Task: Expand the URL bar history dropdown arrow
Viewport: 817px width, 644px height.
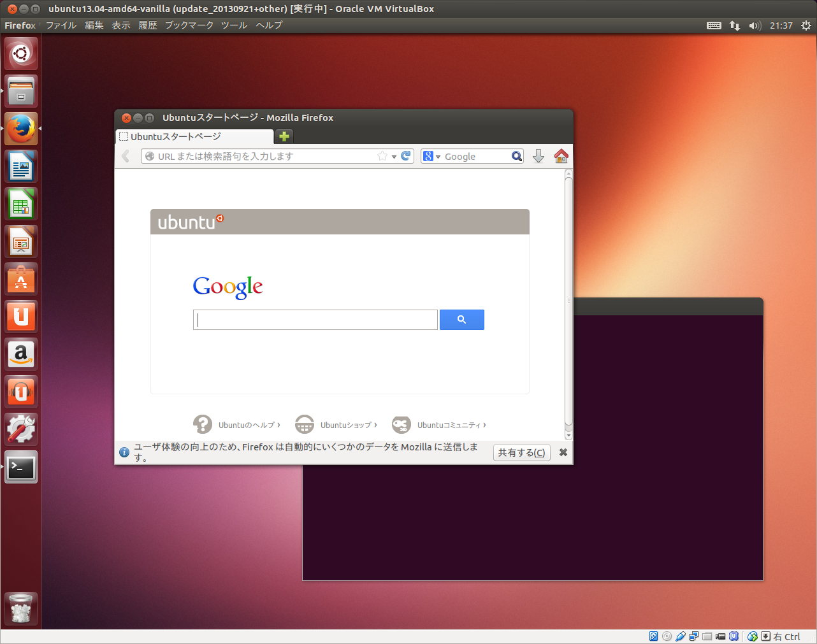Action: [394, 157]
